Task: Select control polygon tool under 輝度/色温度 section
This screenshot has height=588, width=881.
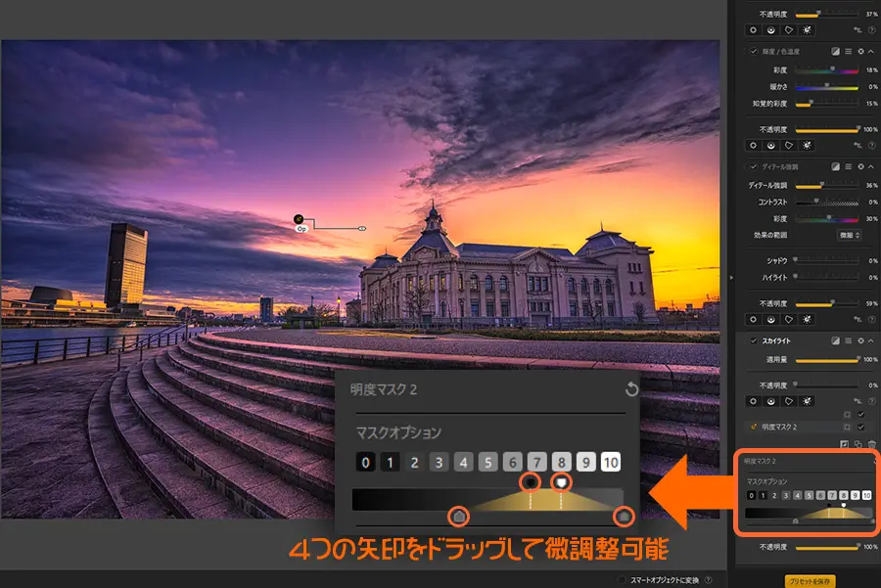Action: [789, 146]
